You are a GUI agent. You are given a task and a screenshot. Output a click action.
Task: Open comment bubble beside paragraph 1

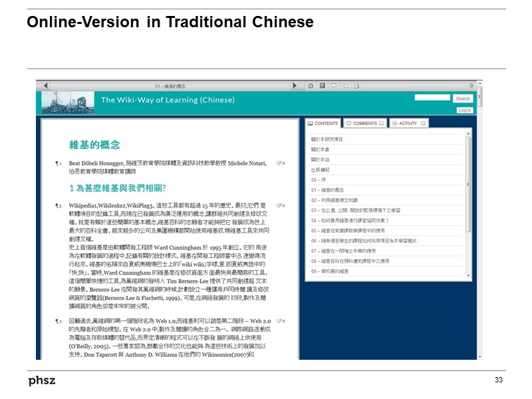coord(279,163)
